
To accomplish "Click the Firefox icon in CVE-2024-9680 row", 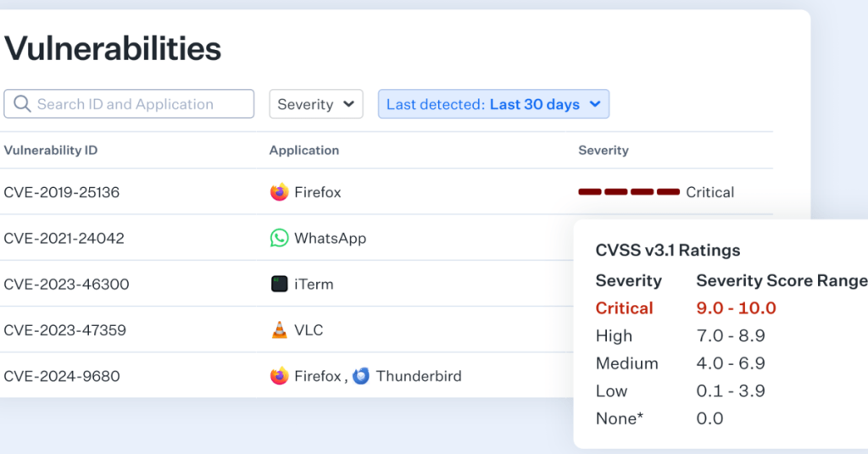I will pyautogui.click(x=279, y=376).
